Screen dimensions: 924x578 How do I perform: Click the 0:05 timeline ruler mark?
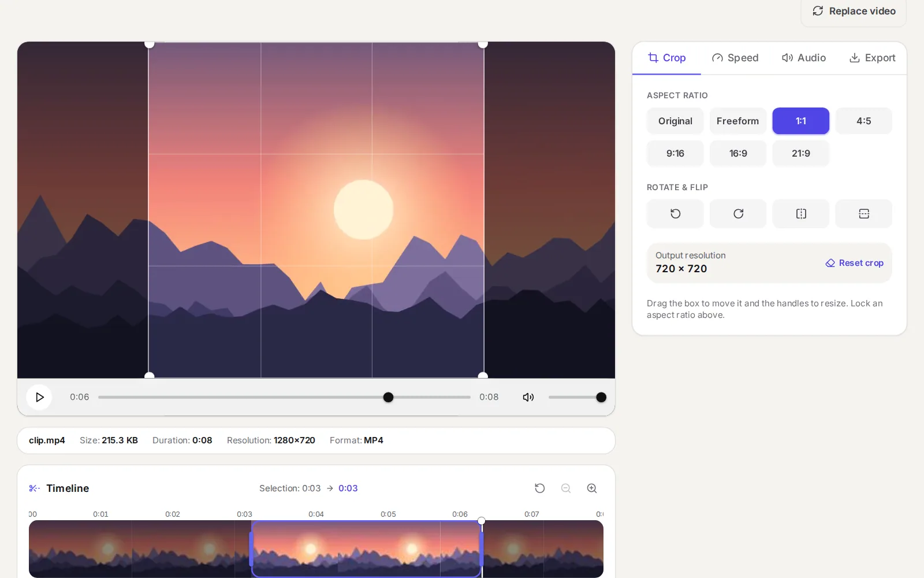click(388, 514)
